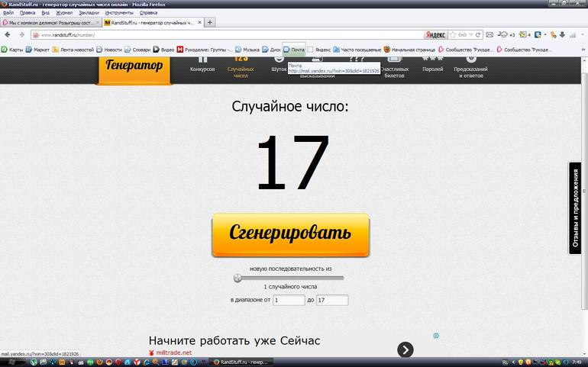Open a new browser tab with plus button
This screenshot has height=367, width=588.
(x=210, y=23)
